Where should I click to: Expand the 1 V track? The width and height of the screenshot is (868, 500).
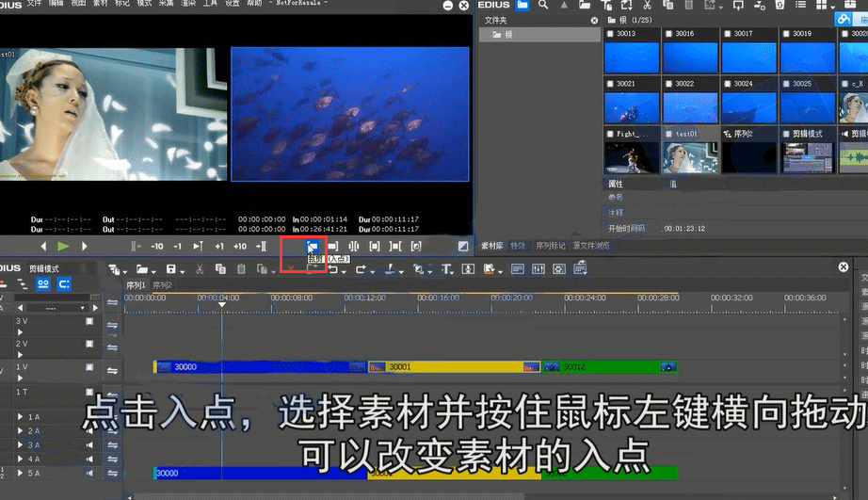tap(21, 379)
